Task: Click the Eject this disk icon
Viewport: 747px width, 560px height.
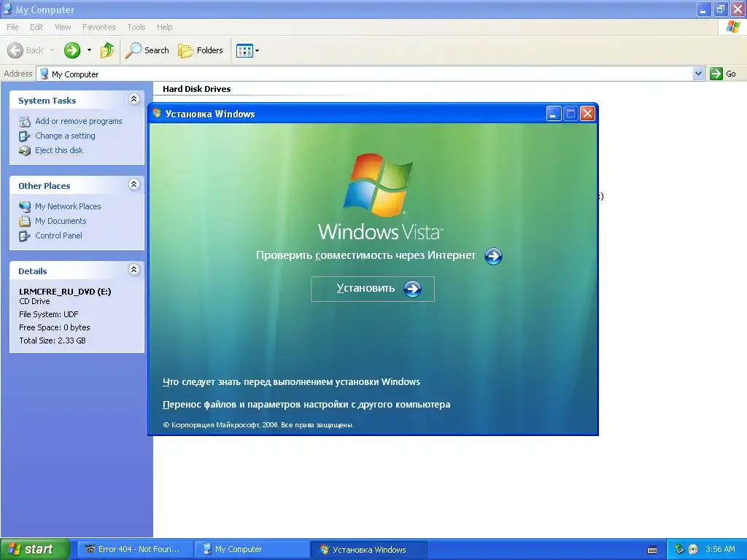Action: point(25,150)
